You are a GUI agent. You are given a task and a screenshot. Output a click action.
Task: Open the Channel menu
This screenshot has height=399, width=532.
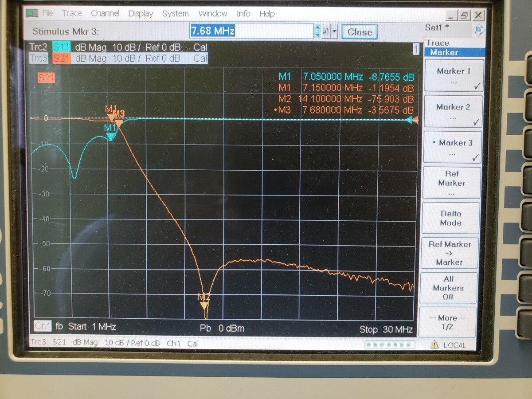105,14
